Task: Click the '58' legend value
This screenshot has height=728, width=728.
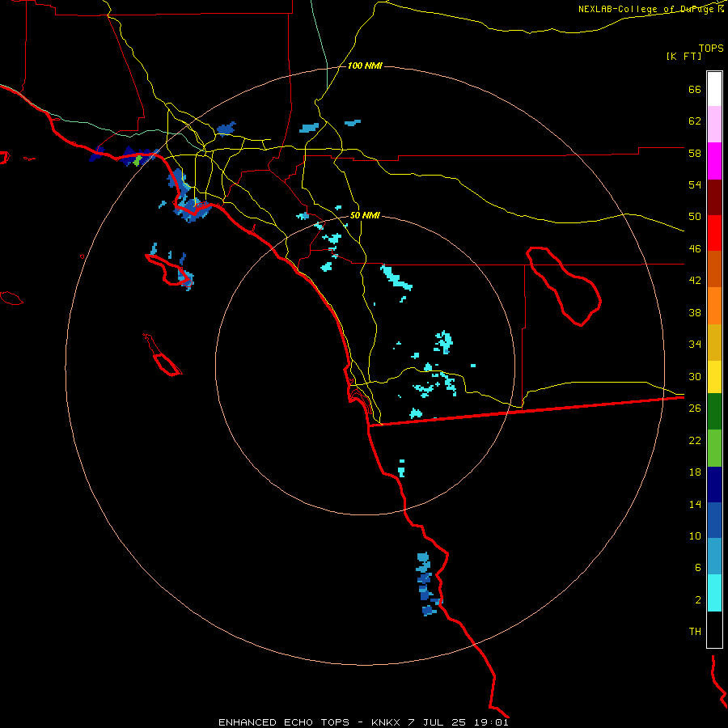Action: pyautogui.click(x=695, y=153)
